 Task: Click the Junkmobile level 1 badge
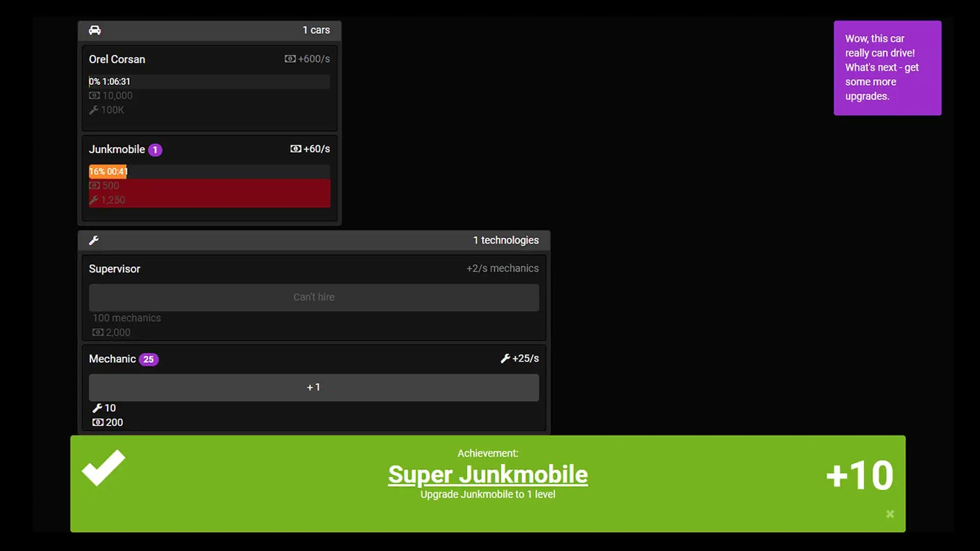click(155, 150)
